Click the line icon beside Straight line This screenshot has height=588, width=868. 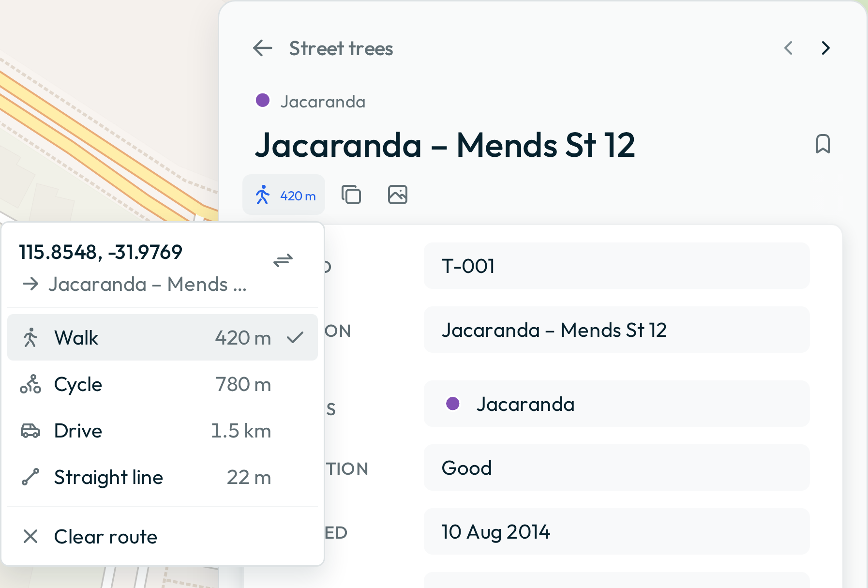[30, 477]
